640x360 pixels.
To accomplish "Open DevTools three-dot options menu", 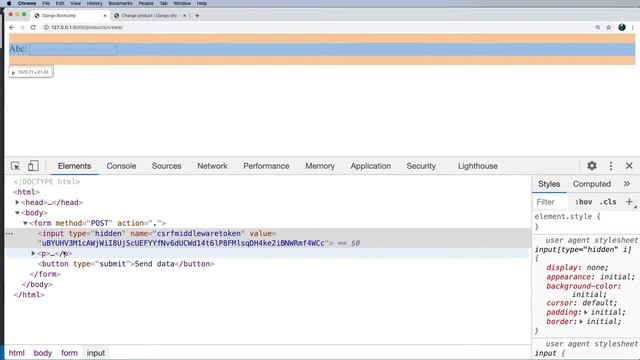I will [611, 166].
